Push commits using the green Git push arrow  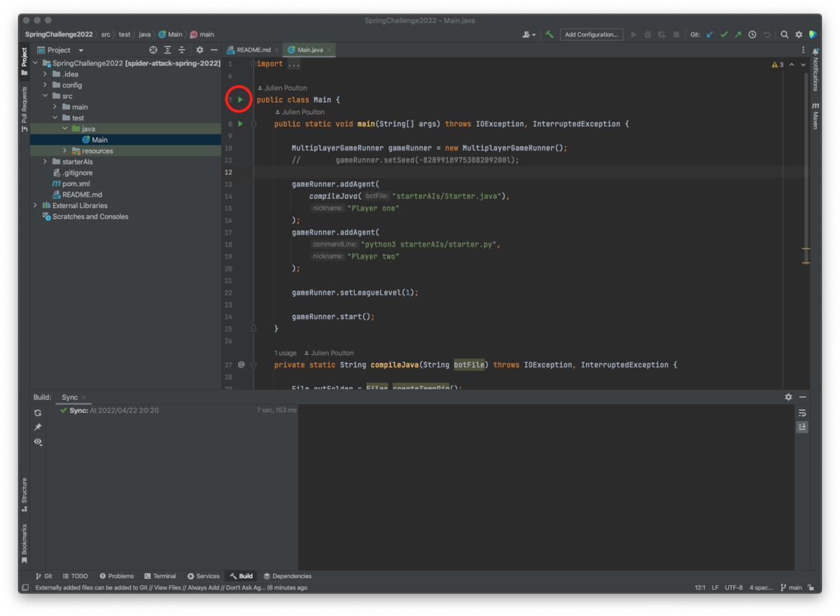737,34
